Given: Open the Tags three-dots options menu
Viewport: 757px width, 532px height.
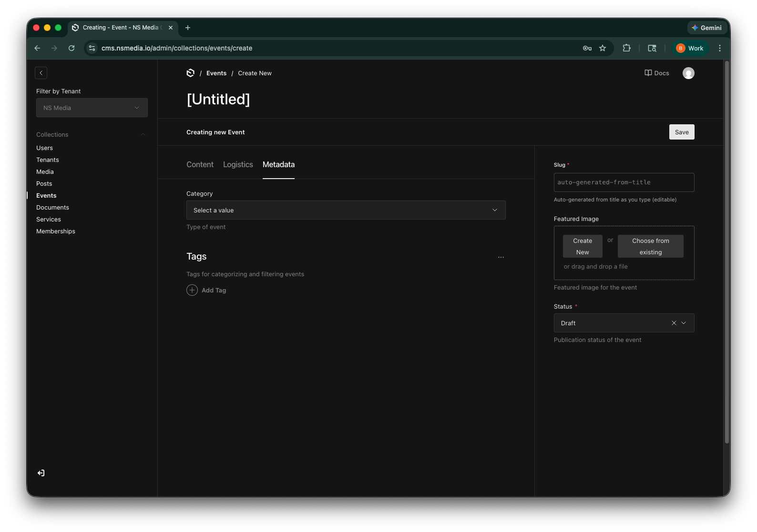Looking at the screenshot, I should point(501,257).
